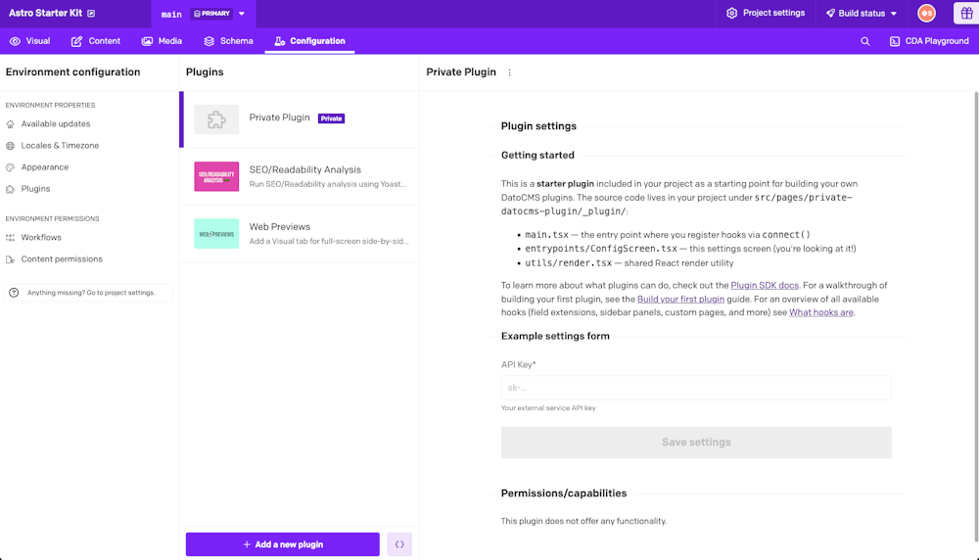This screenshot has width=979, height=560.
Task: Select the Web Previews plugin
Action: 300,233
